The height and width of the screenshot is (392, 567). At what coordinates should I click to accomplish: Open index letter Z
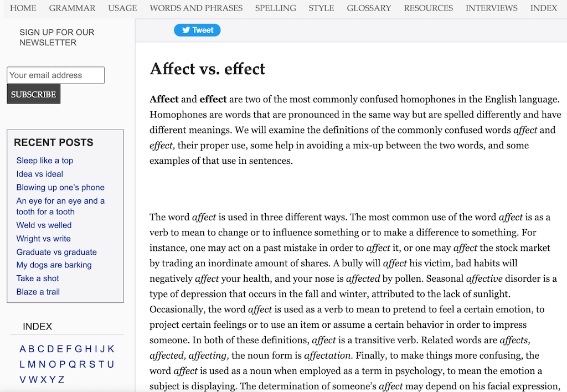pos(61,380)
